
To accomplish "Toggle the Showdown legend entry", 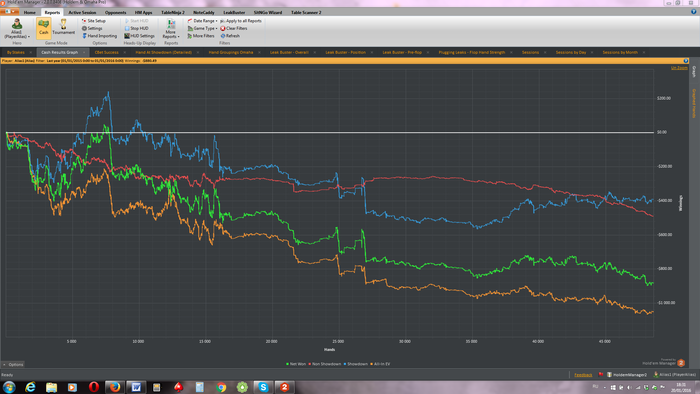I will [x=356, y=364].
